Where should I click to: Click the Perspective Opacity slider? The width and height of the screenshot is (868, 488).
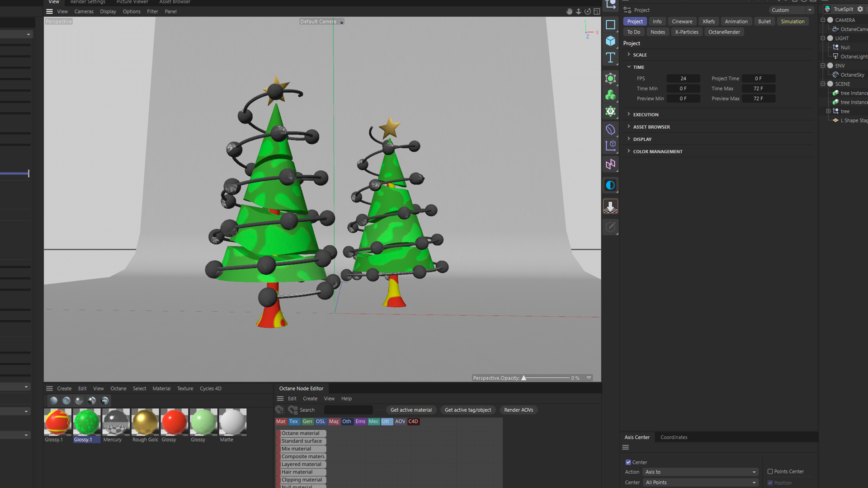(x=546, y=378)
